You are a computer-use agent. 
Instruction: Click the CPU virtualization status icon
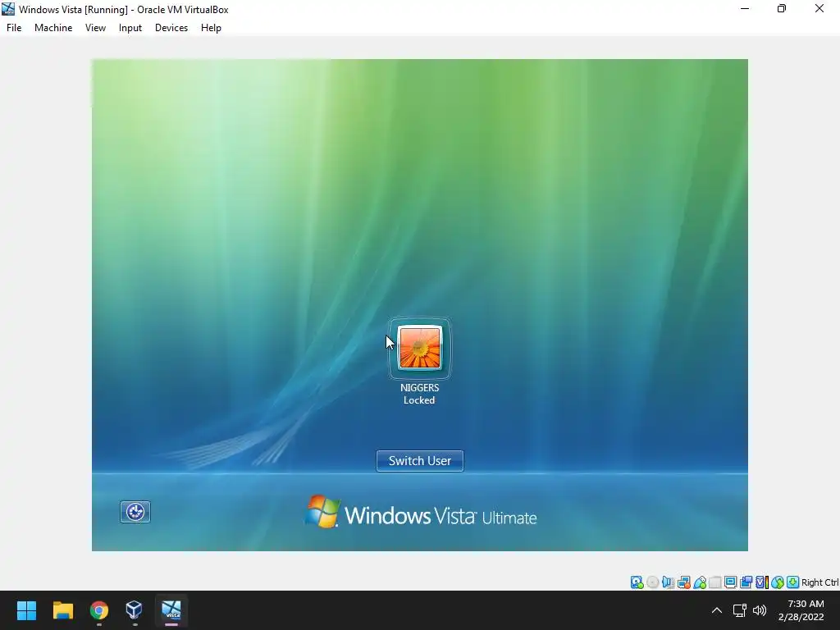click(x=762, y=582)
